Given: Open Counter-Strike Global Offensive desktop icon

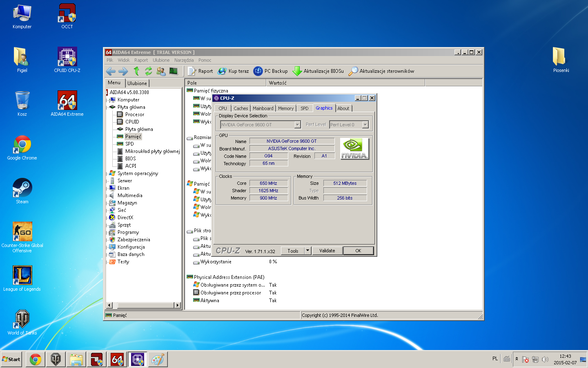Looking at the screenshot, I should point(22,231).
